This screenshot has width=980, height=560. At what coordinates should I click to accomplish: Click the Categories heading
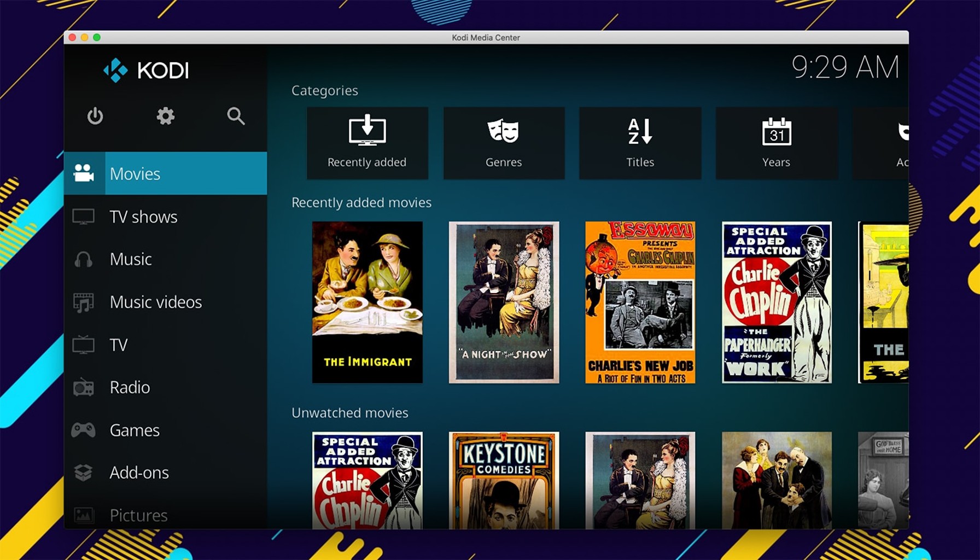click(x=325, y=91)
